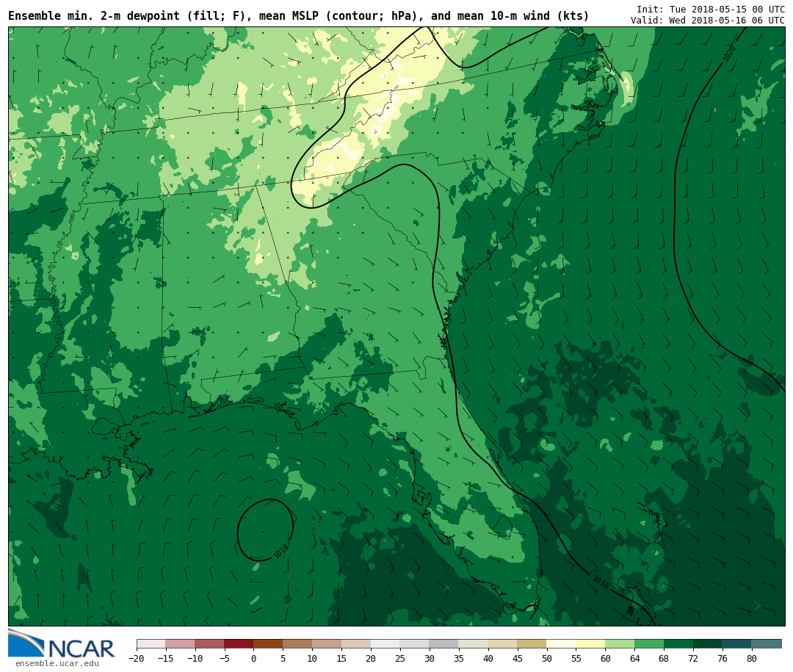Click the 10 colorbar tick label
Screen dimensions: 793x672
click(x=313, y=658)
